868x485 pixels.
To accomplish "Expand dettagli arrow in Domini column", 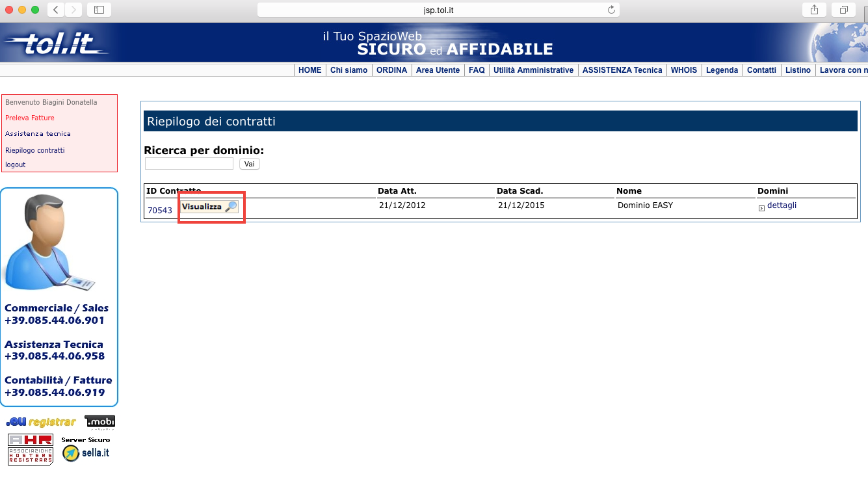I will tap(761, 208).
